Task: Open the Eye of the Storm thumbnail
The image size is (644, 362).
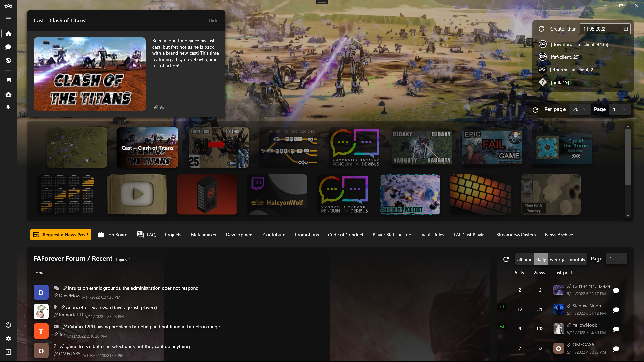Action: coord(562,147)
